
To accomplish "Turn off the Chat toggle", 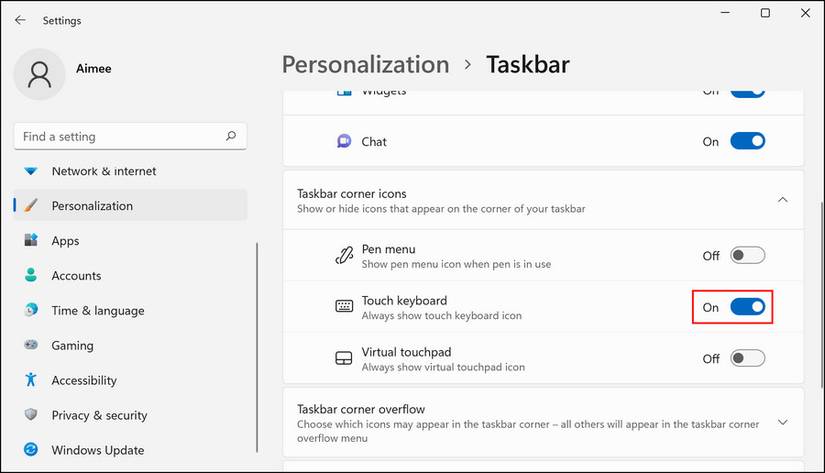I will click(x=747, y=141).
